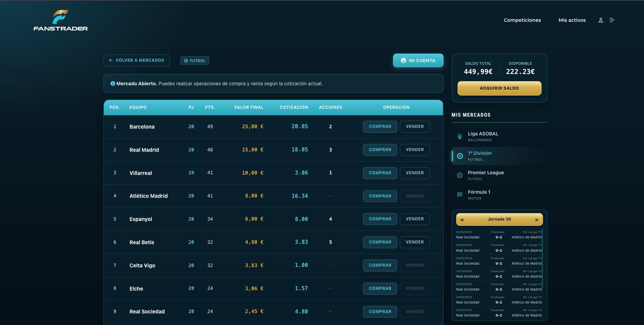Select Real Betis team name
Screen dimensions: 644x325
coord(142,242)
